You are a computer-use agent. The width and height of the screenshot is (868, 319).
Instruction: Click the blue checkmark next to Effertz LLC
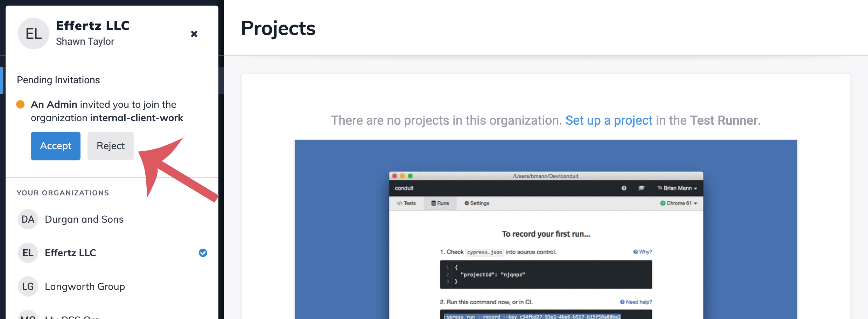[x=203, y=253]
